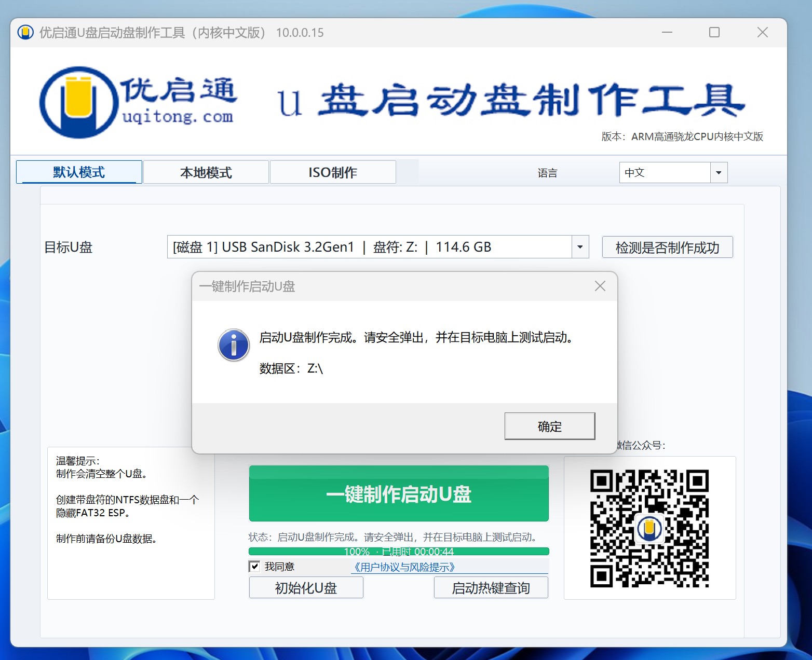The height and width of the screenshot is (660, 812).
Task: Expand the 目标U盘 disk dropdown arrow
Action: pyautogui.click(x=580, y=247)
